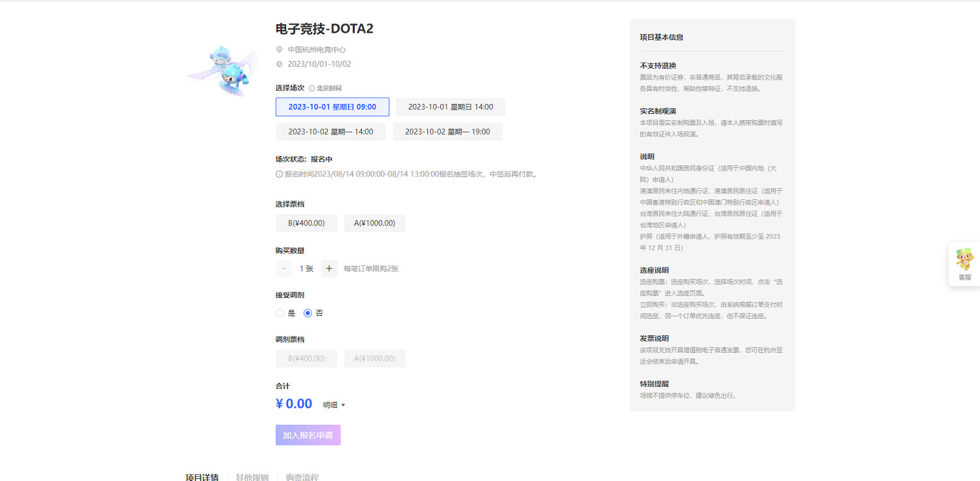Open the 购票流程 tab
This screenshot has width=980, height=481.
pos(301,477)
